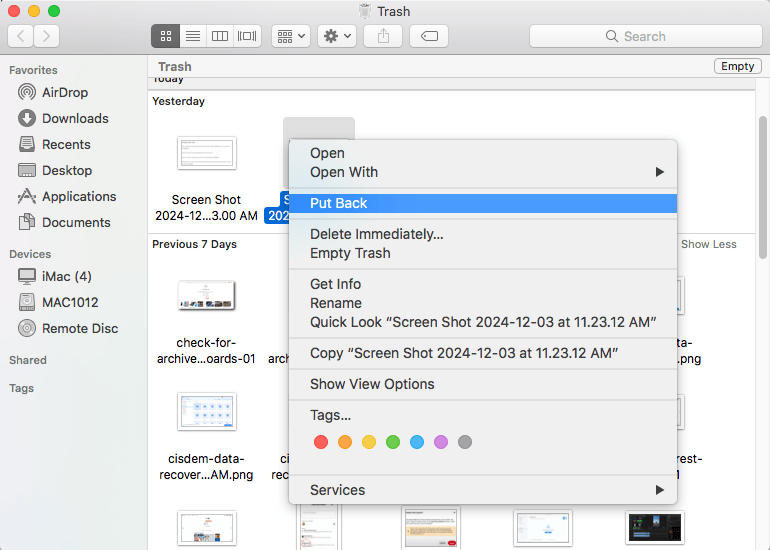Viewport: 770px width, 550px height.
Task: Click Show Less link
Action: pyautogui.click(x=709, y=245)
